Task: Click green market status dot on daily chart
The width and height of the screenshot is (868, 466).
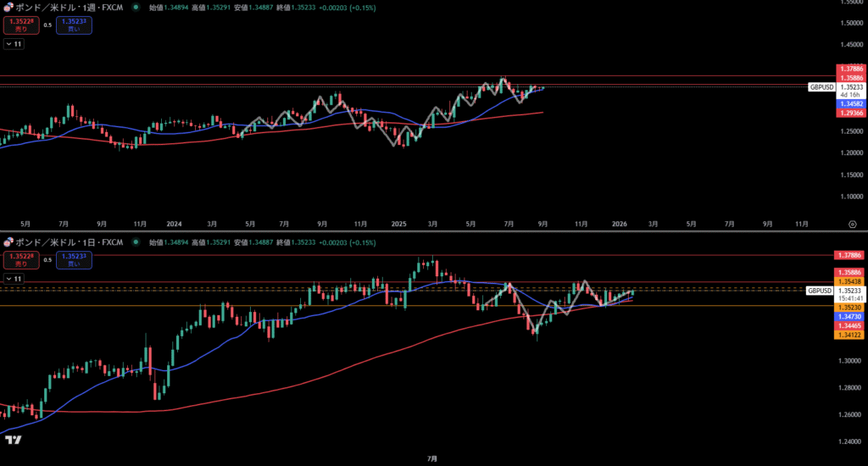Action: (x=136, y=242)
